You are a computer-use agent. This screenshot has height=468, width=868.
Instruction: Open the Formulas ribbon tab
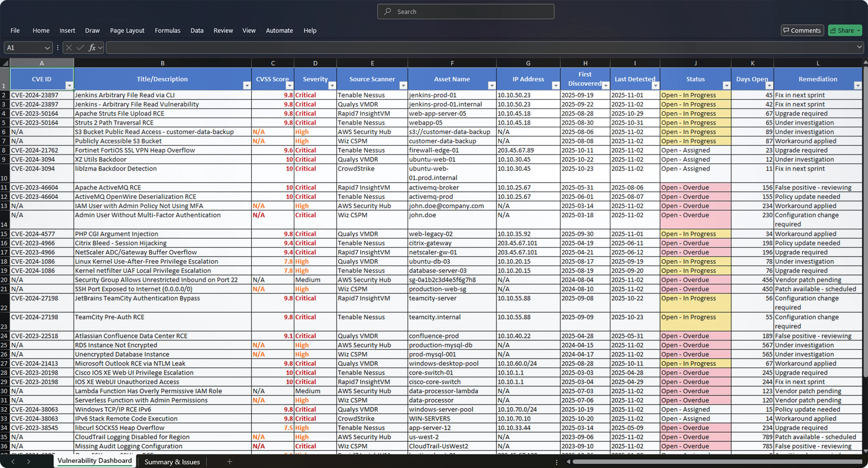coord(167,30)
